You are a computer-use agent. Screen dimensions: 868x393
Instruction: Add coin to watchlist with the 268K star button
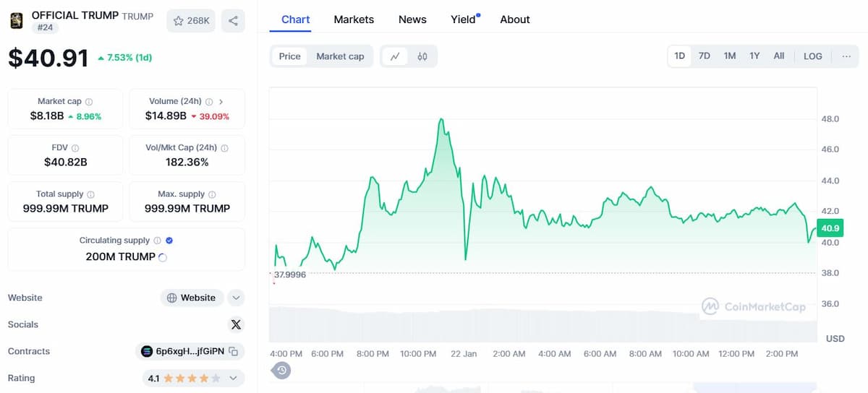coord(191,21)
